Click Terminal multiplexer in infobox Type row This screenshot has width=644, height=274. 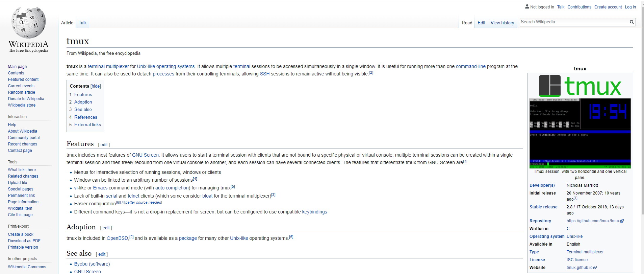coord(585,252)
